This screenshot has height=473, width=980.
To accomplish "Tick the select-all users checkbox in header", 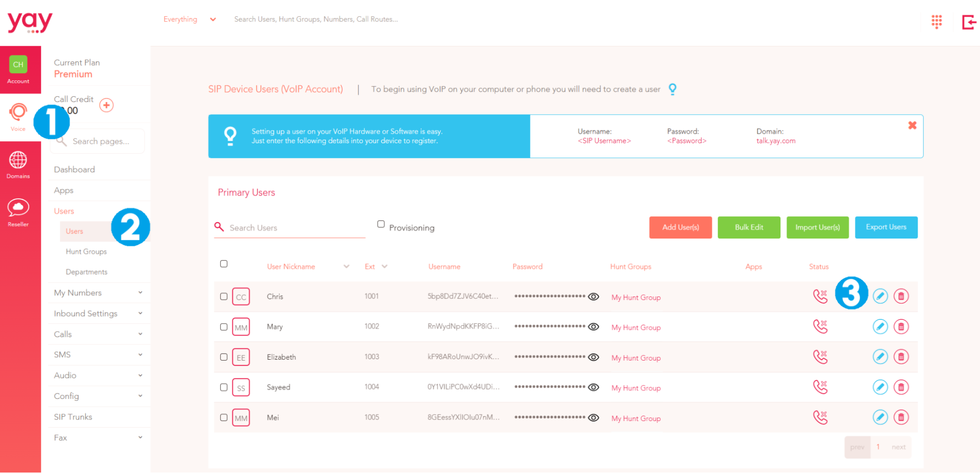I will [224, 264].
